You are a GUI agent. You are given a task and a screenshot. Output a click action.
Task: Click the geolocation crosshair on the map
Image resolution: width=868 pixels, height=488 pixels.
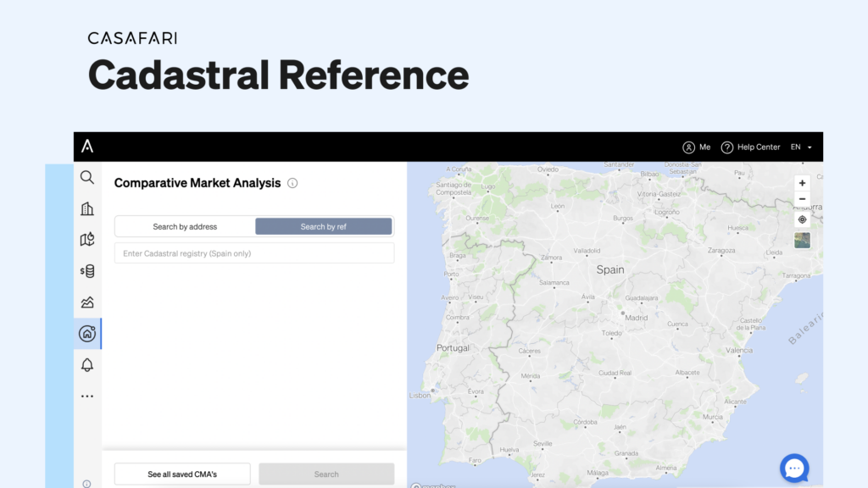pos(802,219)
